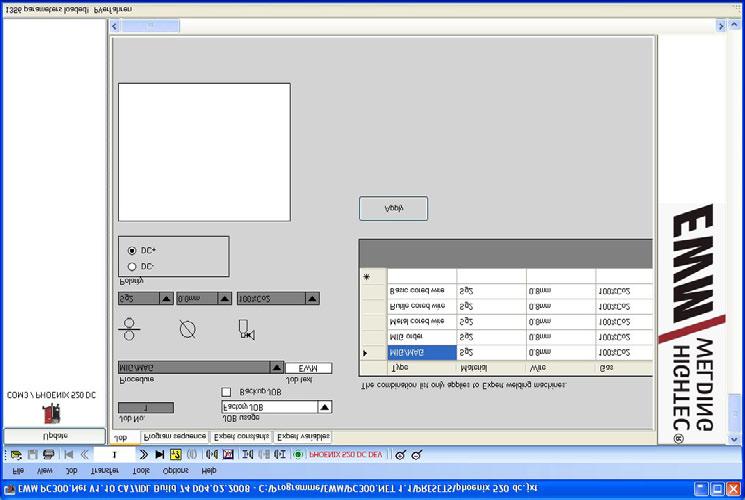Select the Metal cored wire table row
This screenshot has width=745, height=500.
pos(506,322)
